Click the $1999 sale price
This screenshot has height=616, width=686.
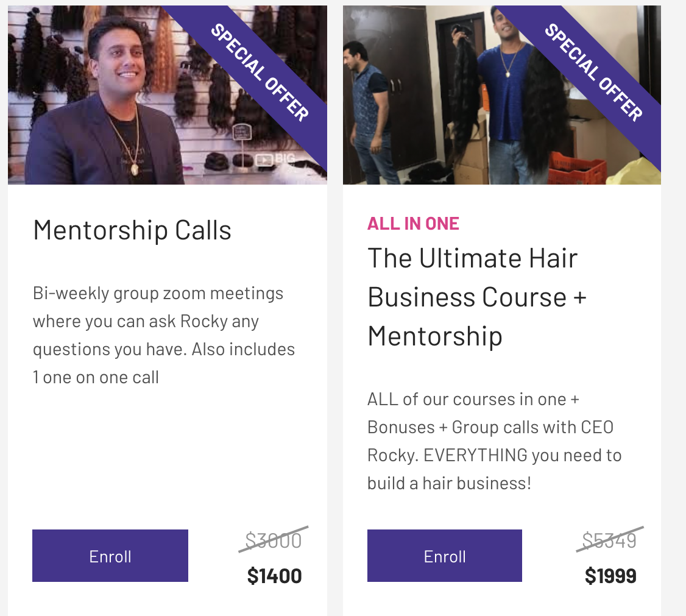click(610, 576)
